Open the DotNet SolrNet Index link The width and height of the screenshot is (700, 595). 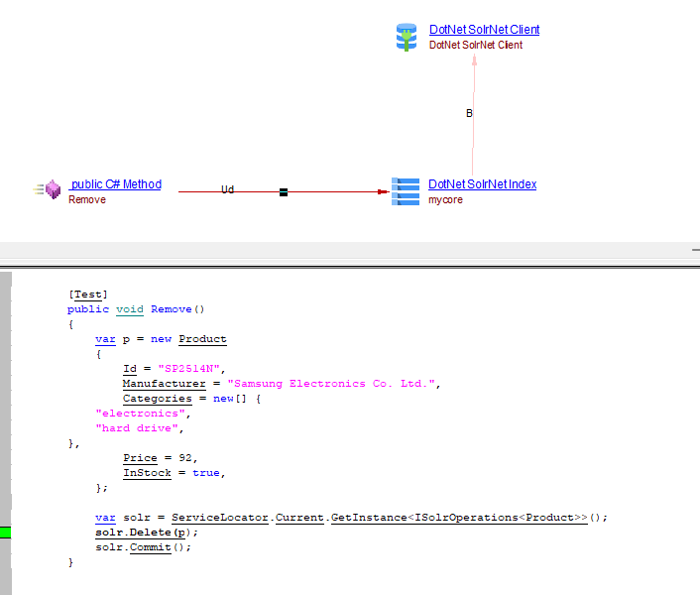[x=482, y=184]
